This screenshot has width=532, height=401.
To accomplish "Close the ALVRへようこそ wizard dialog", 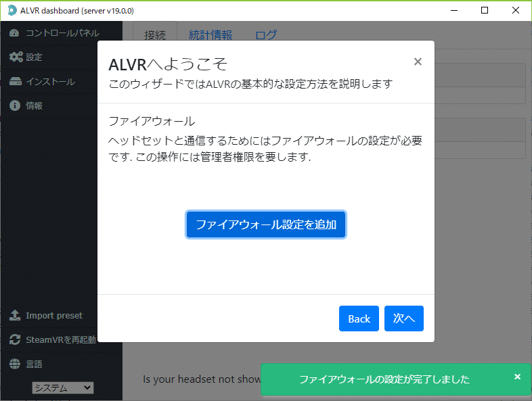I will click(x=418, y=62).
